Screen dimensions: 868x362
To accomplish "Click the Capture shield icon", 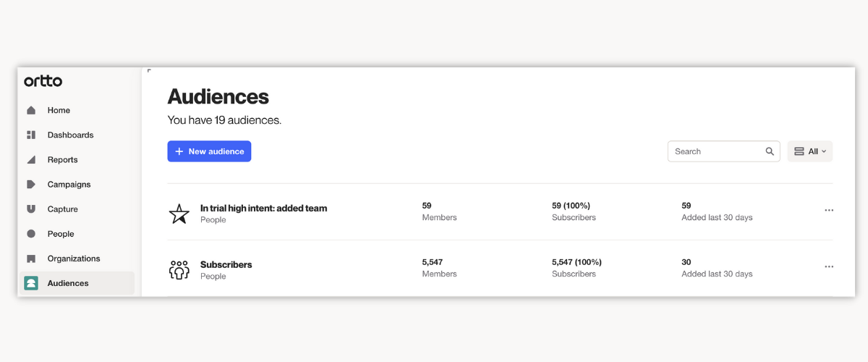I will pyautogui.click(x=31, y=209).
